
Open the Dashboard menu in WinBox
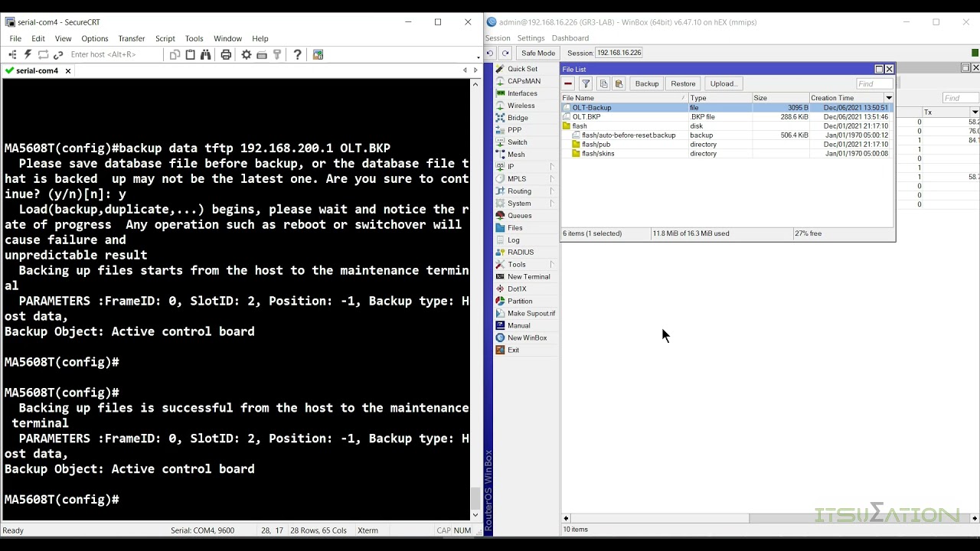coord(570,38)
